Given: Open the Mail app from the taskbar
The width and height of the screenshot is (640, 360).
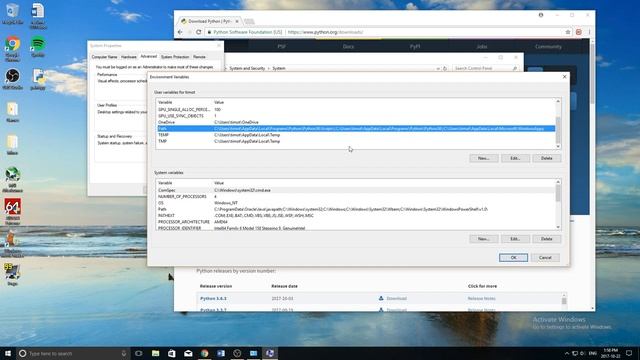Looking at the screenshot, I should pos(188,353).
